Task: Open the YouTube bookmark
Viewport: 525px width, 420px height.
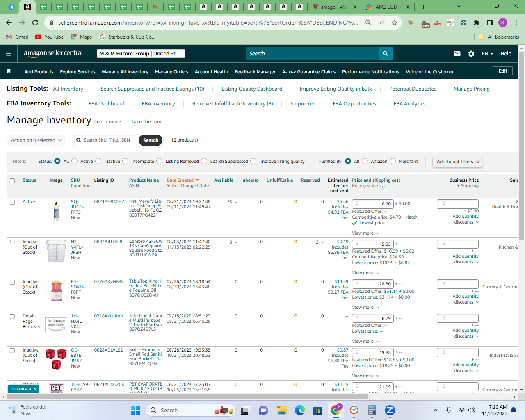Action: point(49,37)
